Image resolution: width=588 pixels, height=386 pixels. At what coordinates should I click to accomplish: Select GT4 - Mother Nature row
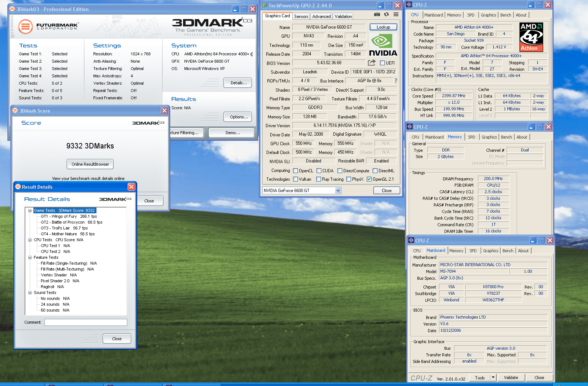67,234
